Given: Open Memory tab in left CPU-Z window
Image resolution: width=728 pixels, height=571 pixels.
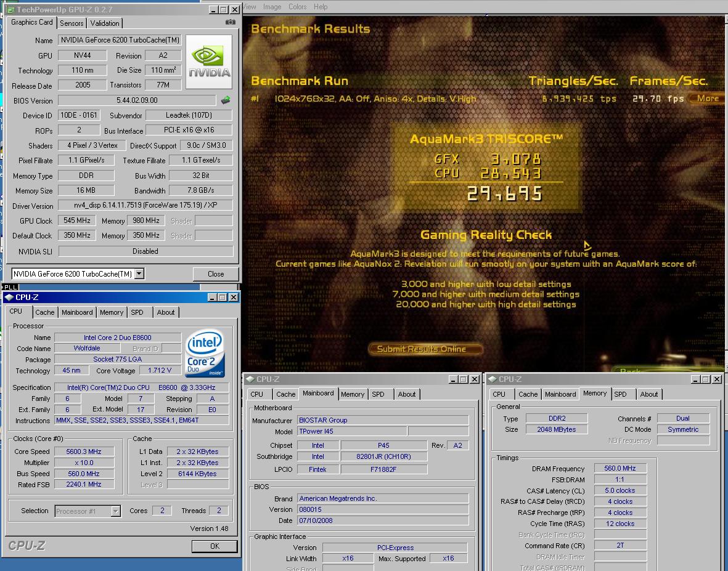Looking at the screenshot, I should [112, 312].
